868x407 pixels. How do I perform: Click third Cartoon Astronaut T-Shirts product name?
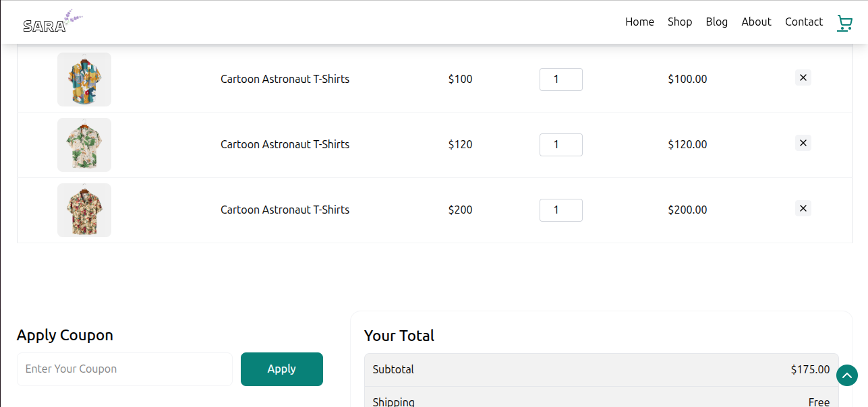click(285, 210)
